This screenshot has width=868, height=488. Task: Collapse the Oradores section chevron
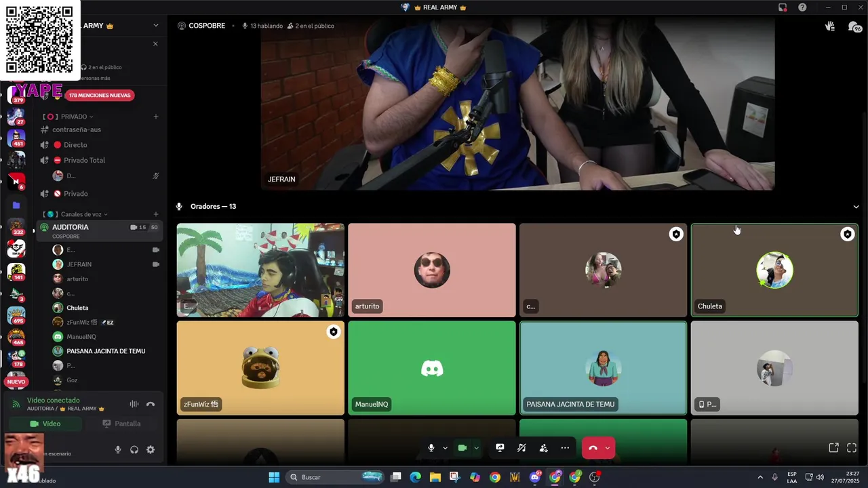click(856, 207)
